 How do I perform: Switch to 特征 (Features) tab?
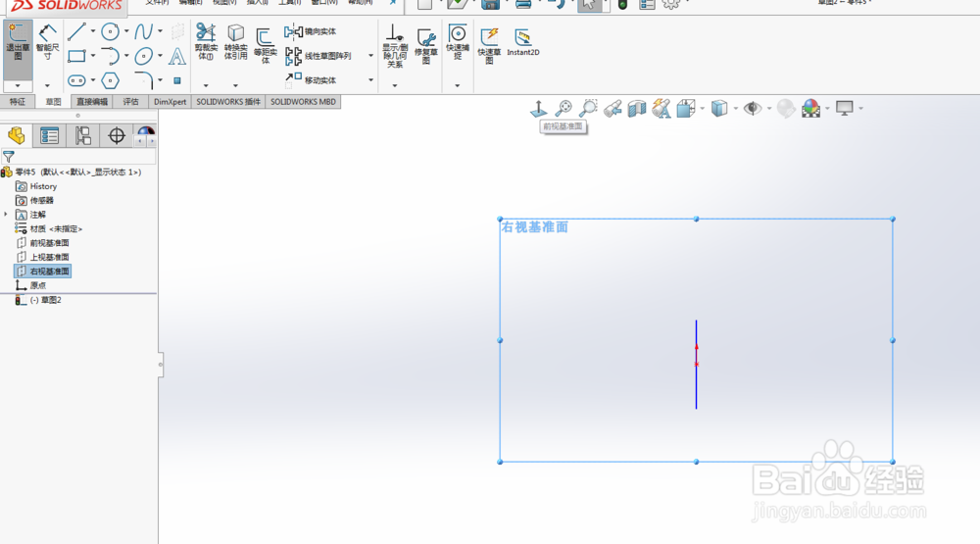tap(18, 102)
